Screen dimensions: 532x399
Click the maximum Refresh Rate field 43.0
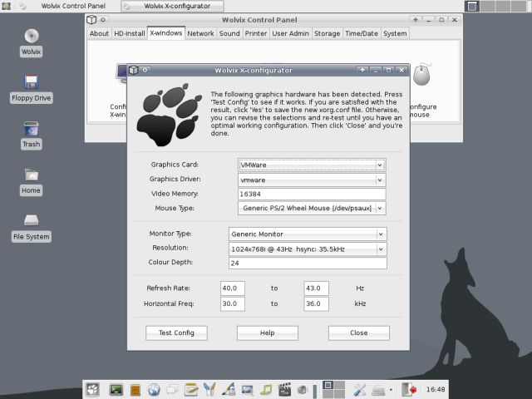(x=316, y=288)
